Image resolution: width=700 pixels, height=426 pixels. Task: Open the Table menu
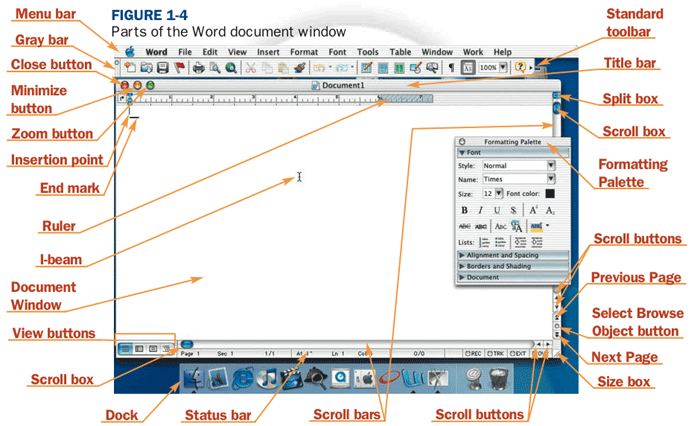(x=400, y=52)
